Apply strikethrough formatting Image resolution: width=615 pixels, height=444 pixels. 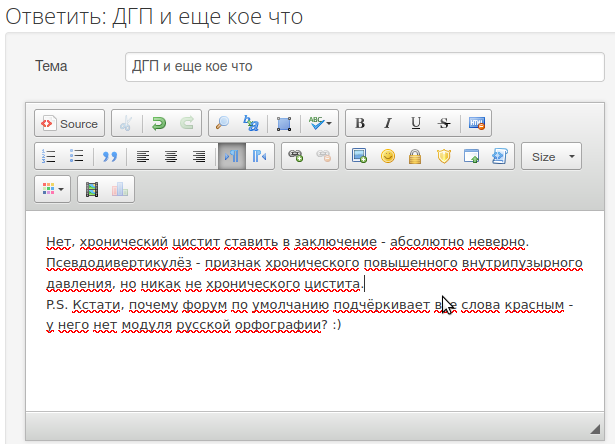point(443,123)
